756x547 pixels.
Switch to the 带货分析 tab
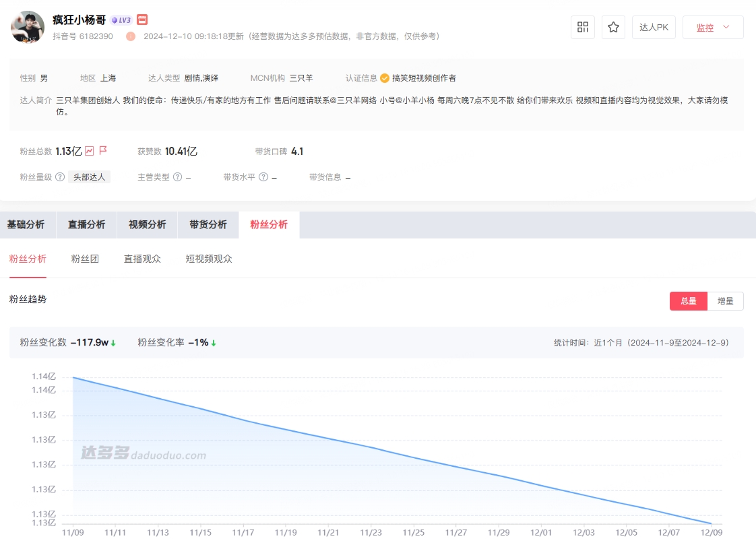tap(208, 224)
